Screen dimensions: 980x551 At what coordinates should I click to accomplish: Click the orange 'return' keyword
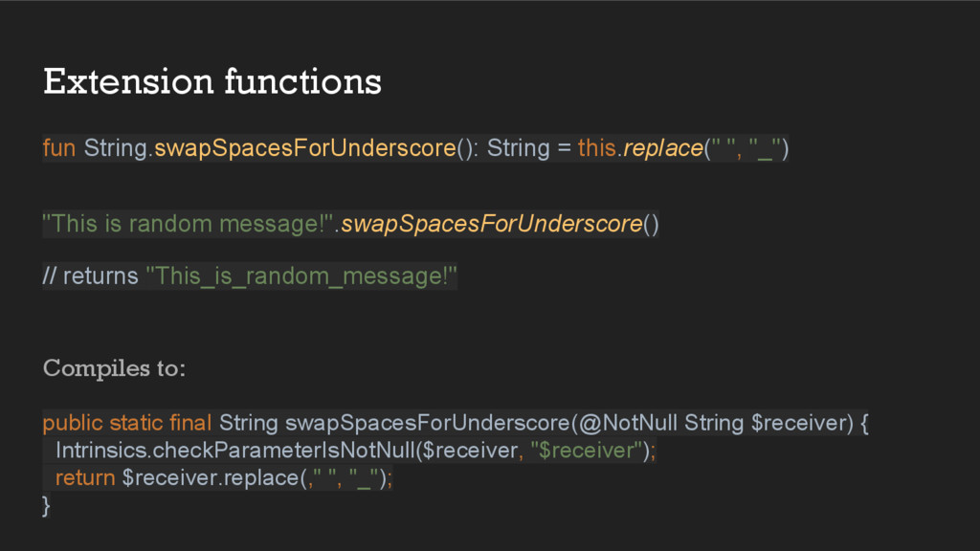(x=85, y=478)
